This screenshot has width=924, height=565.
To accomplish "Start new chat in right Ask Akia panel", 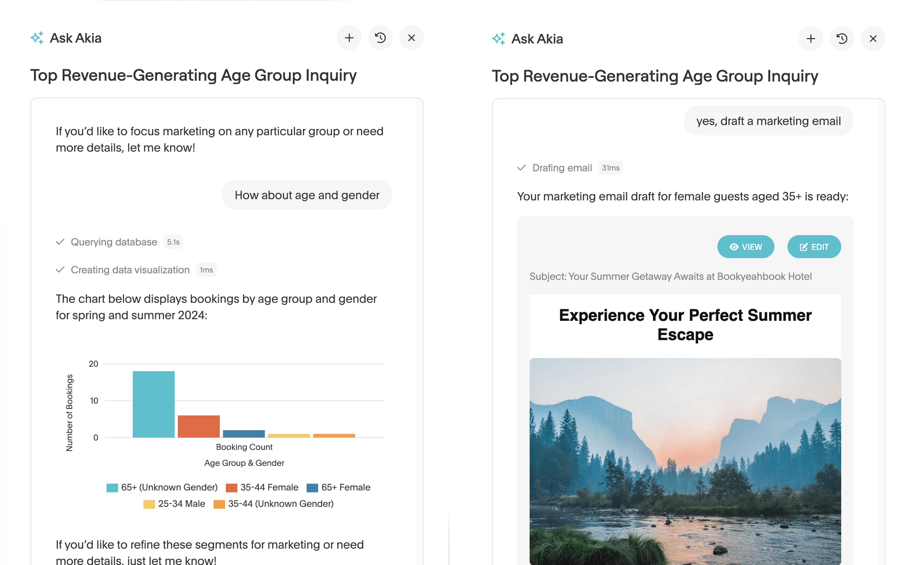I will [811, 39].
